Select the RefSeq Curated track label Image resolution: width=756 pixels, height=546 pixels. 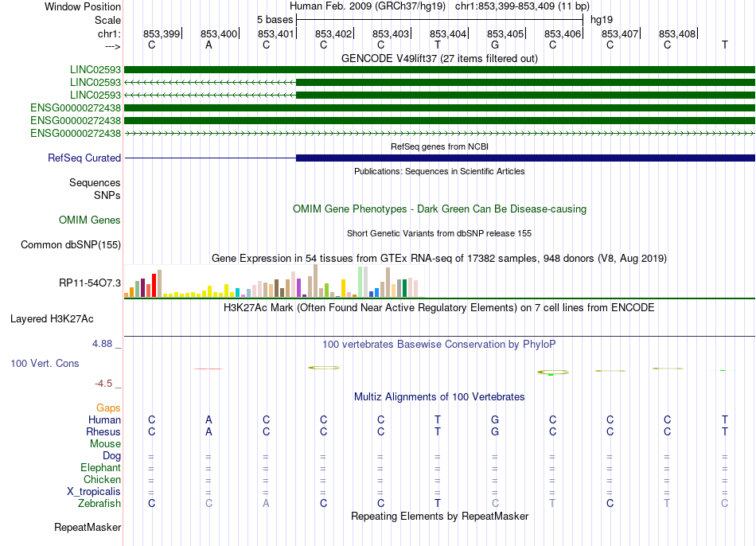click(x=84, y=158)
